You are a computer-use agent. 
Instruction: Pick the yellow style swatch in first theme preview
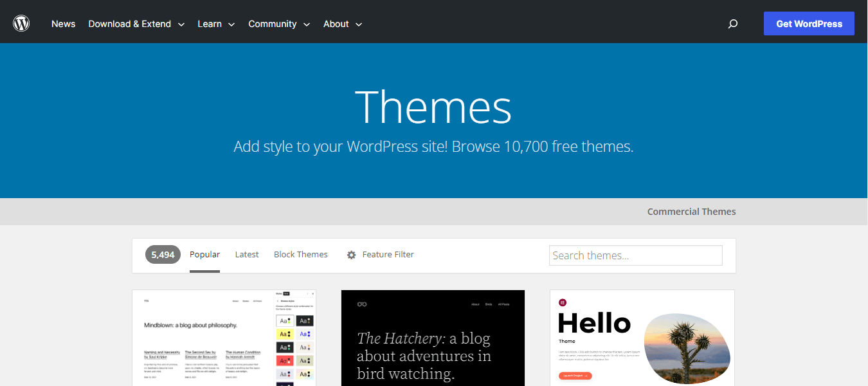285,334
